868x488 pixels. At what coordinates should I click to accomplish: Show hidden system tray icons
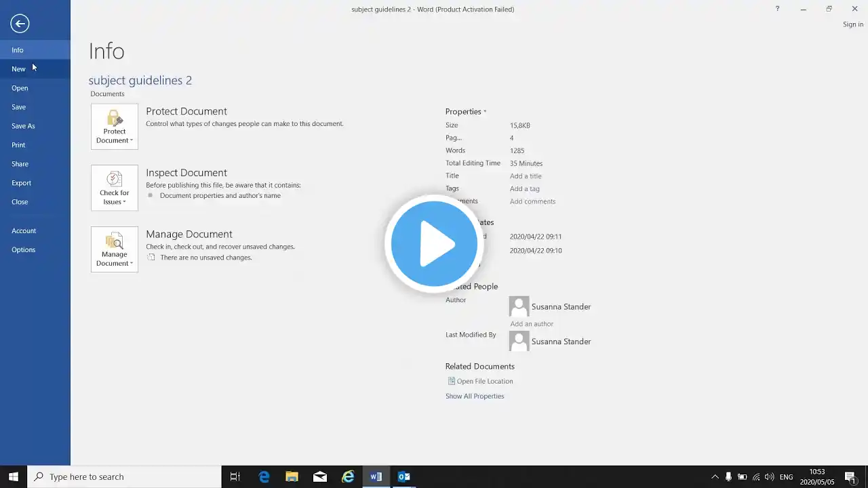715,476
